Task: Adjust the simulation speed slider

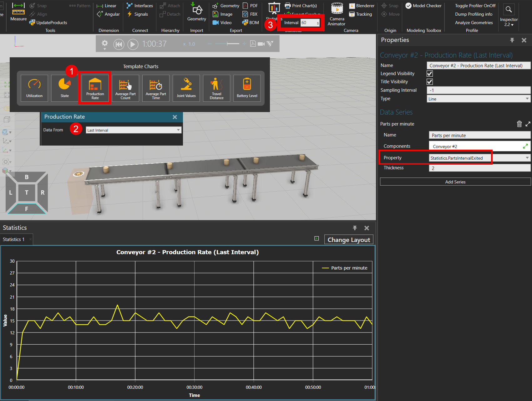Action: coord(228,44)
